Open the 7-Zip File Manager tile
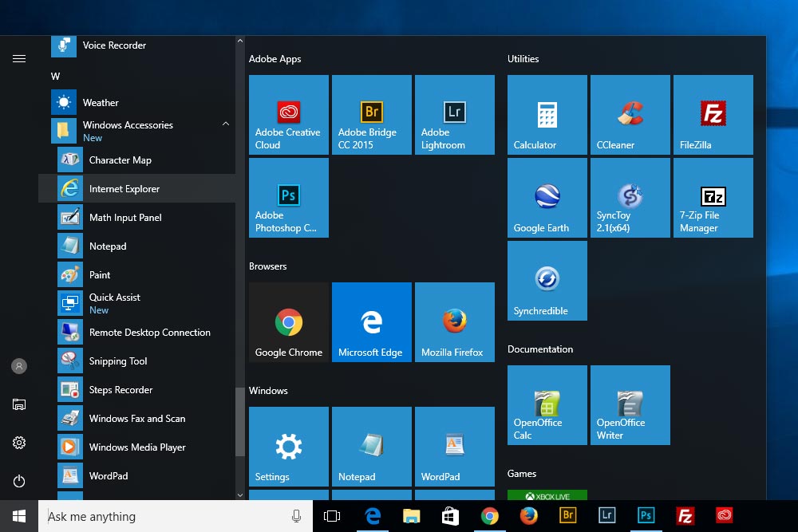 (713, 197)
